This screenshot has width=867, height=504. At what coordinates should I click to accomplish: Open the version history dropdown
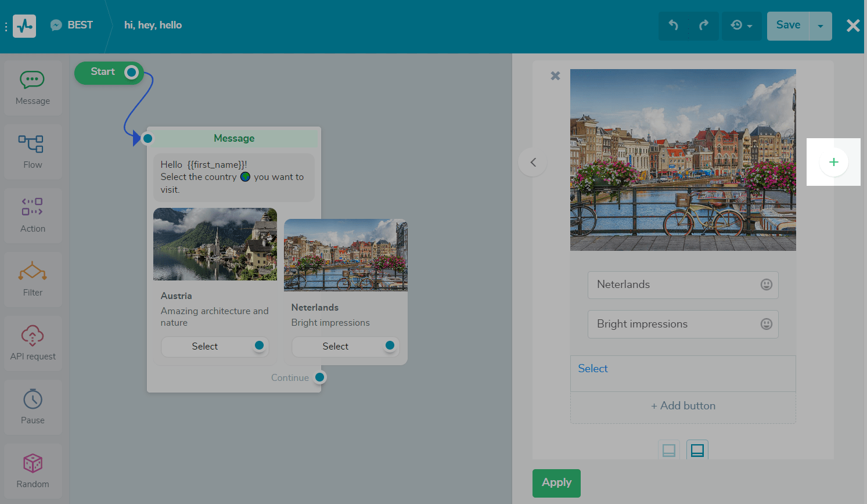(x=742, y=26)
